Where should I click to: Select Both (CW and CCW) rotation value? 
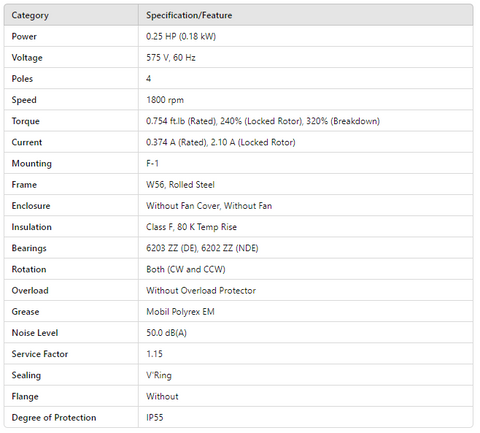coord(186,269)
